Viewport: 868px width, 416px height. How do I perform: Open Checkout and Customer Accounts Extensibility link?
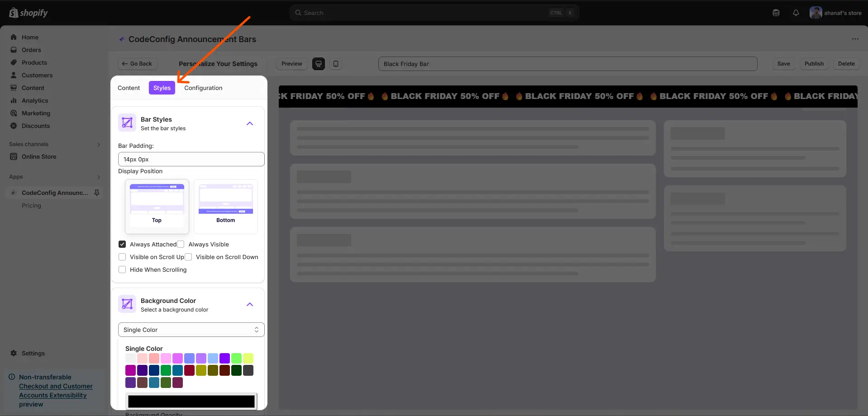pyautogui.click(x=56, y=391)
